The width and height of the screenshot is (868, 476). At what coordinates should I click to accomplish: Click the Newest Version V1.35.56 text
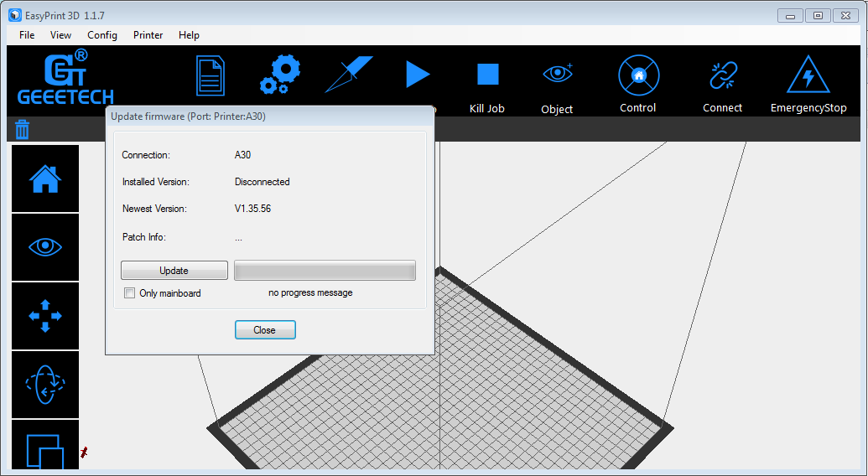[252, 209]
